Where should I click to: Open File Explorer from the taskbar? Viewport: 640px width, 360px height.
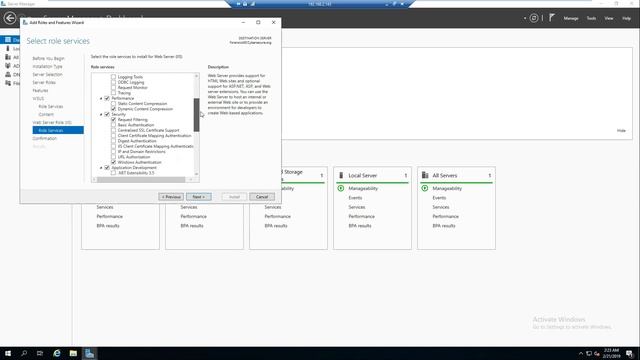[73, 353]
